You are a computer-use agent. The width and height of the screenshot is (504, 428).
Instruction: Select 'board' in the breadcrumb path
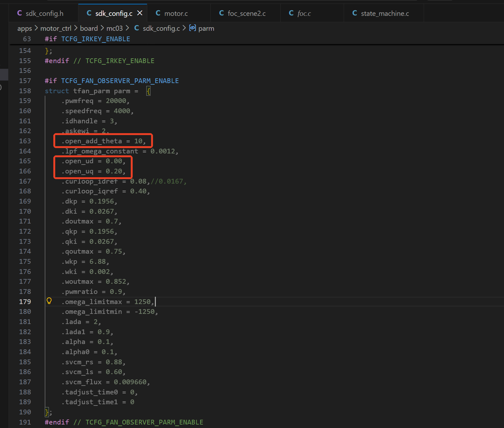tap(89, 29)
